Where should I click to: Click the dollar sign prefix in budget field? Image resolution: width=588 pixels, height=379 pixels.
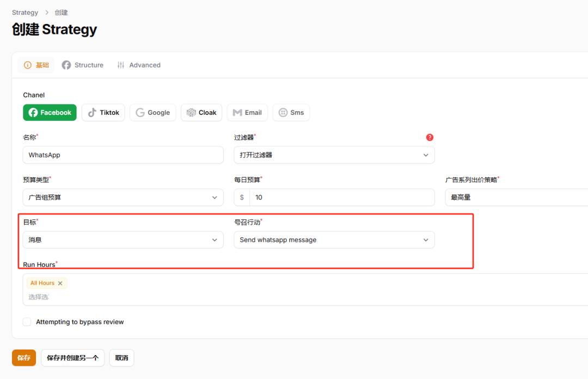(242, 197)
